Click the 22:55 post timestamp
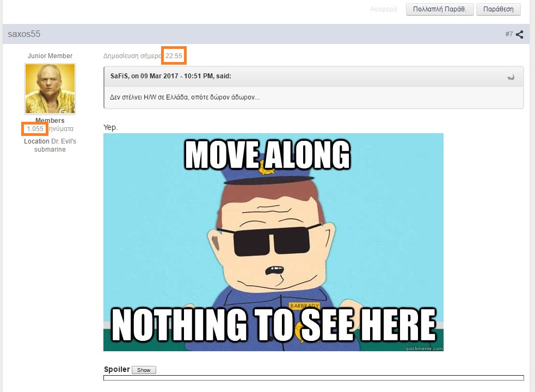This screenshot has width=535, height=392. (174, 55)
